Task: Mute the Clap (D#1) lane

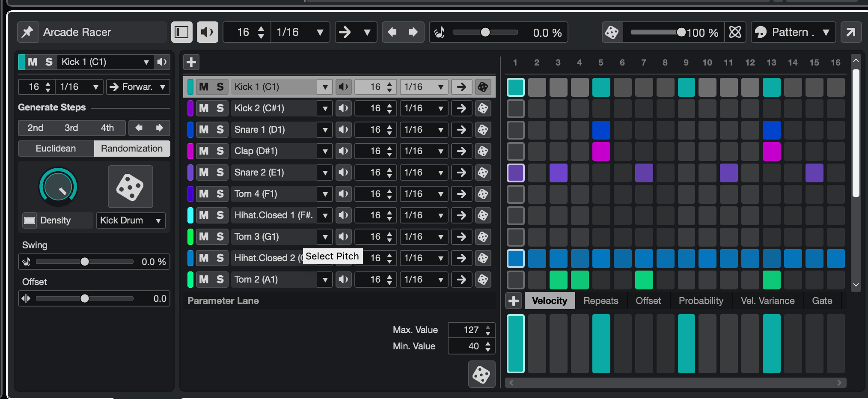Action: click(204, 151)
